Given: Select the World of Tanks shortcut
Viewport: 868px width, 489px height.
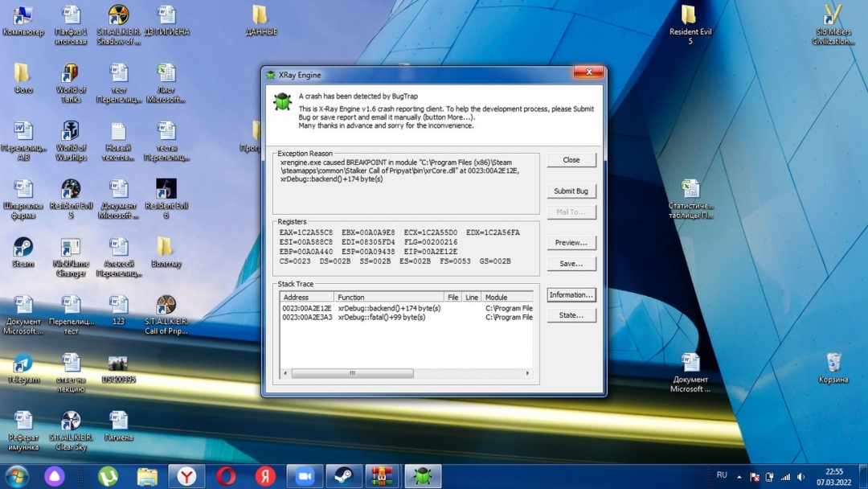Looking at the screenshot, I should [x=71, y=83].
